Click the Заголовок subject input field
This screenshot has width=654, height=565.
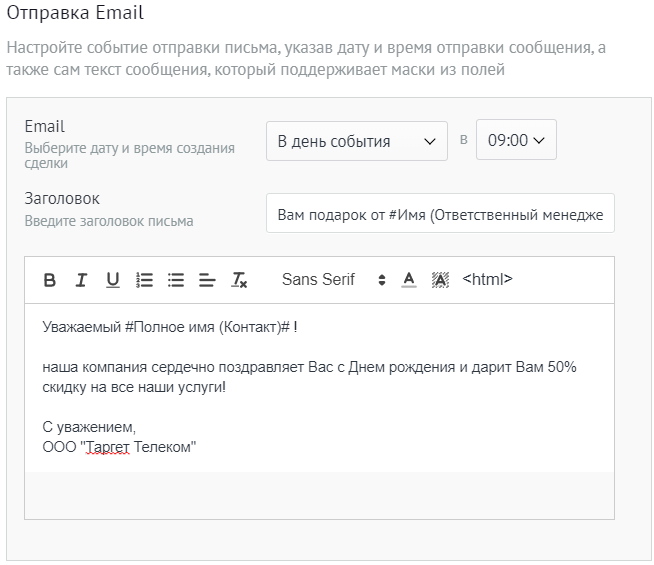(x=440, y=213)
